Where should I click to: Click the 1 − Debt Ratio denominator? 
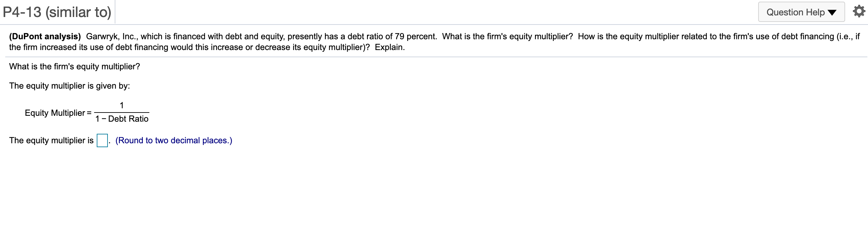tap(122, 119)
